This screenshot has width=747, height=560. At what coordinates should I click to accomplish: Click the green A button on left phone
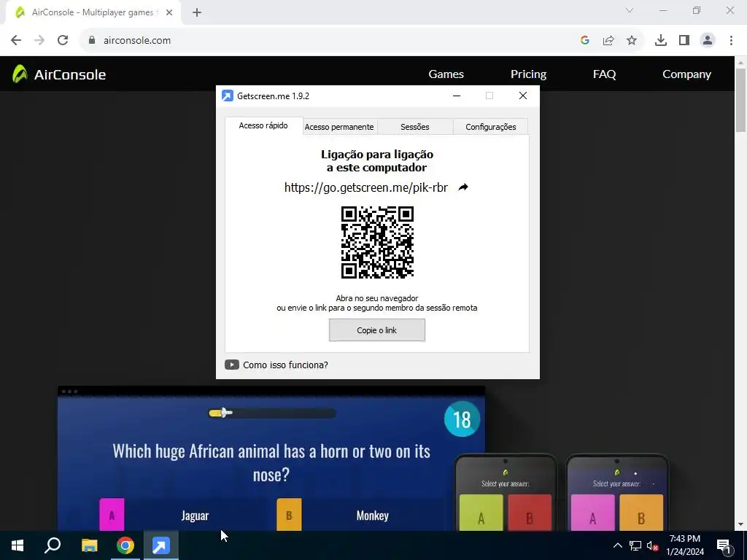click(x=481, y=513)
